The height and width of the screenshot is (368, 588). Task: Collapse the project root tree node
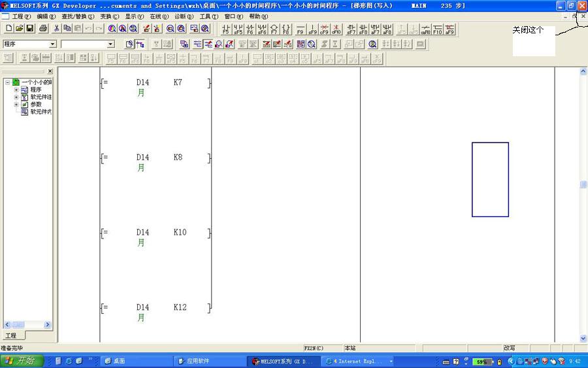pyautogui.click(x=8, y=82)
